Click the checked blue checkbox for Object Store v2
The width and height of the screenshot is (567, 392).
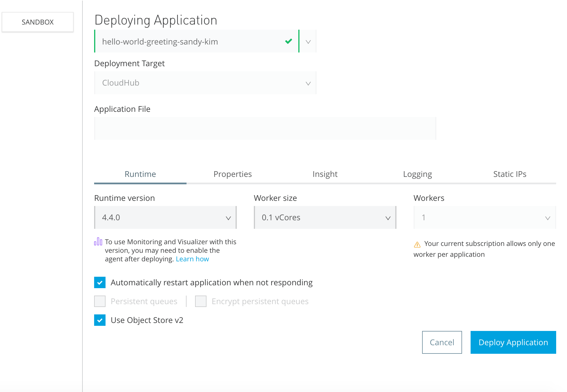coord(100,320)
